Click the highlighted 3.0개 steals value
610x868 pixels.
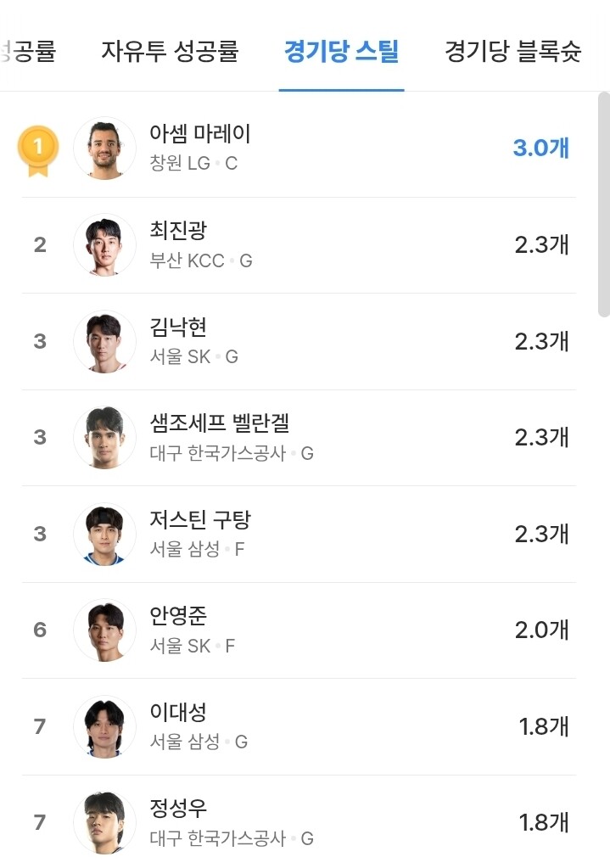540,148
